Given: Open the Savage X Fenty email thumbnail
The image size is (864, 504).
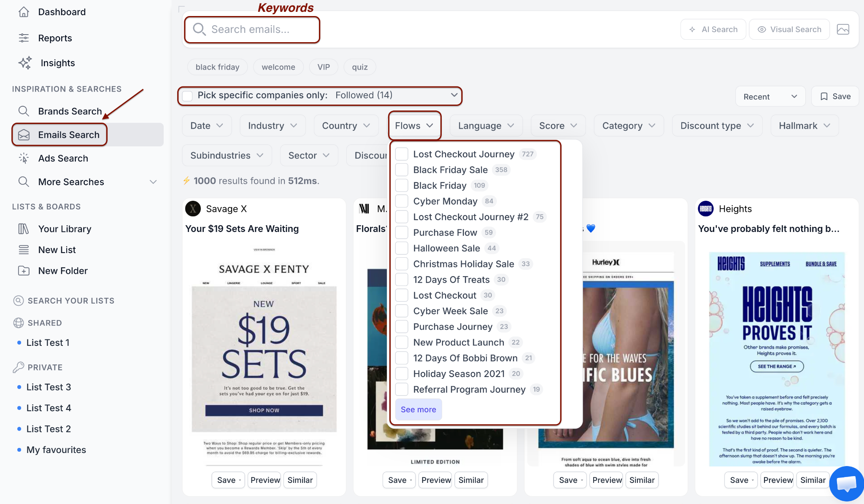Looking at the screenshot, I should 264,353.
